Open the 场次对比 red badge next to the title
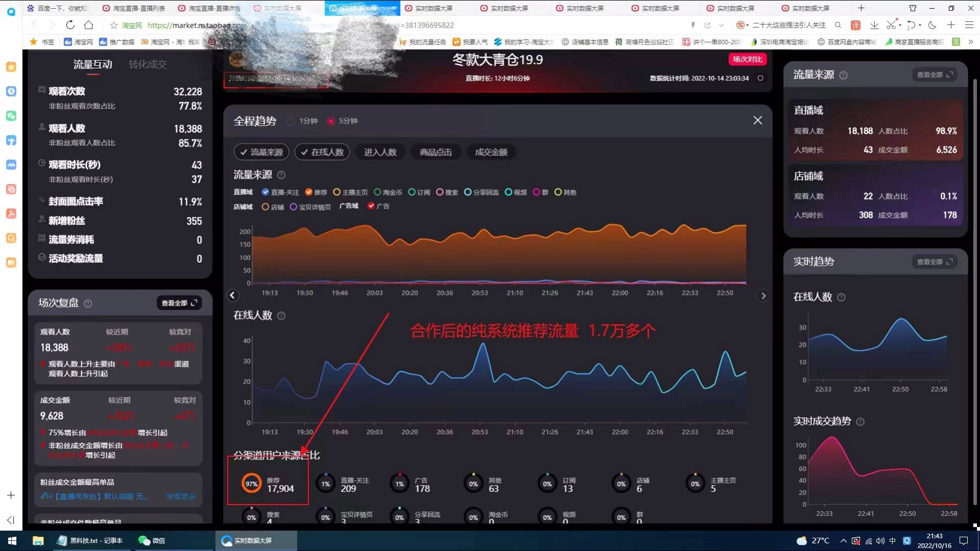This screenshot has height=551, width=980. tap(747, 59)
